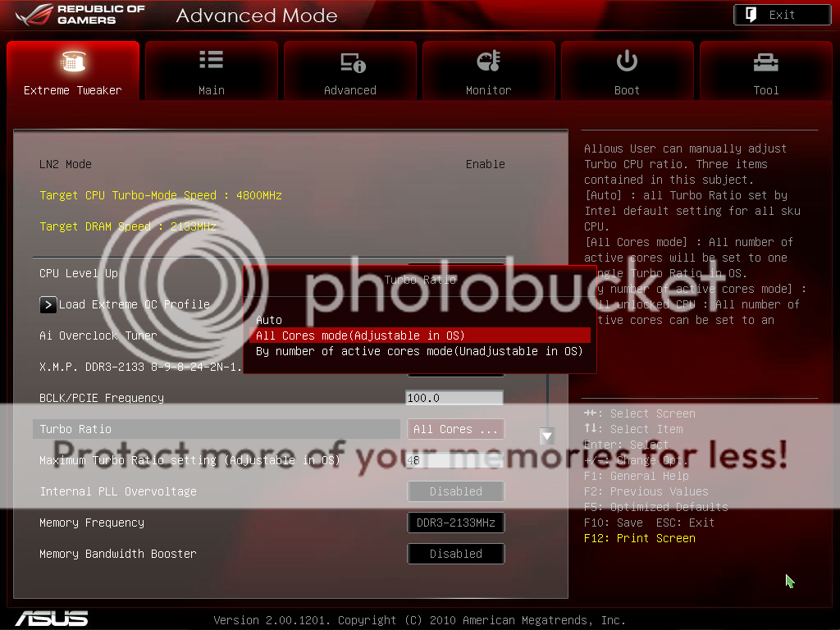Click the Select Screen key hint
This screenshot has height=630, width=840.
[640, 413]
